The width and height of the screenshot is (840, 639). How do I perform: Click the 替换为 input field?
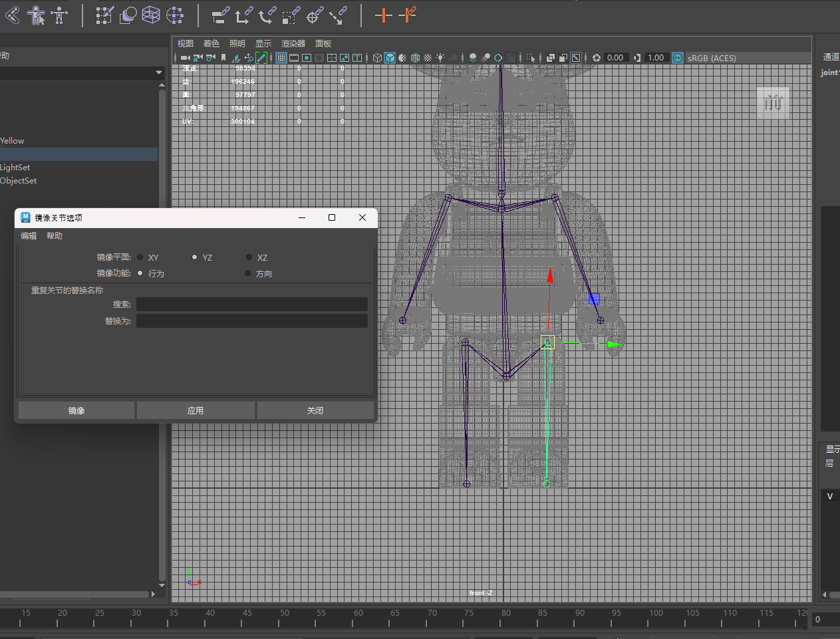point(252,320)
